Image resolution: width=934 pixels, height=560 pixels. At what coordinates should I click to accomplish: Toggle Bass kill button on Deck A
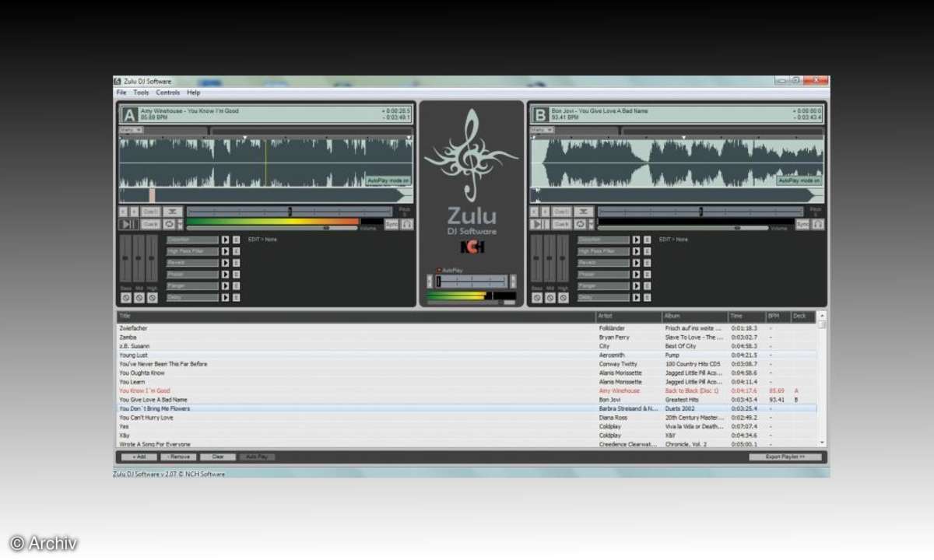126,298
